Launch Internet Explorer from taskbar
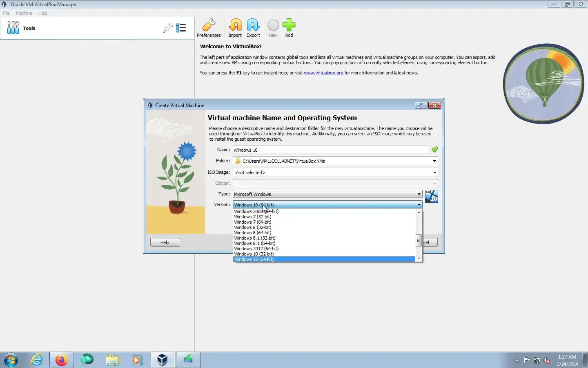The image size is (588, 368). click(x=36, y=360)
